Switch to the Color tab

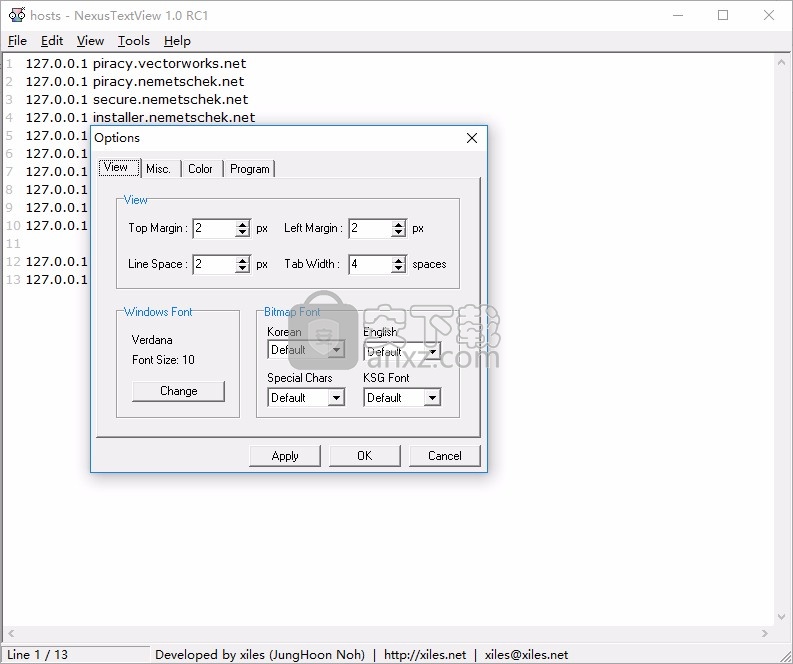pyautogui.click(x=201, y=169)
